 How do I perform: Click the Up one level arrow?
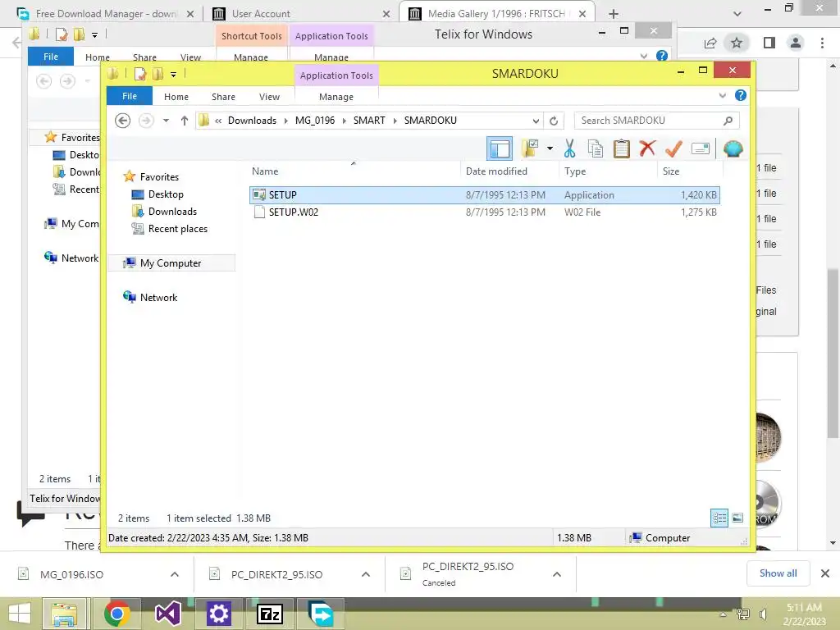pos(185,121)
